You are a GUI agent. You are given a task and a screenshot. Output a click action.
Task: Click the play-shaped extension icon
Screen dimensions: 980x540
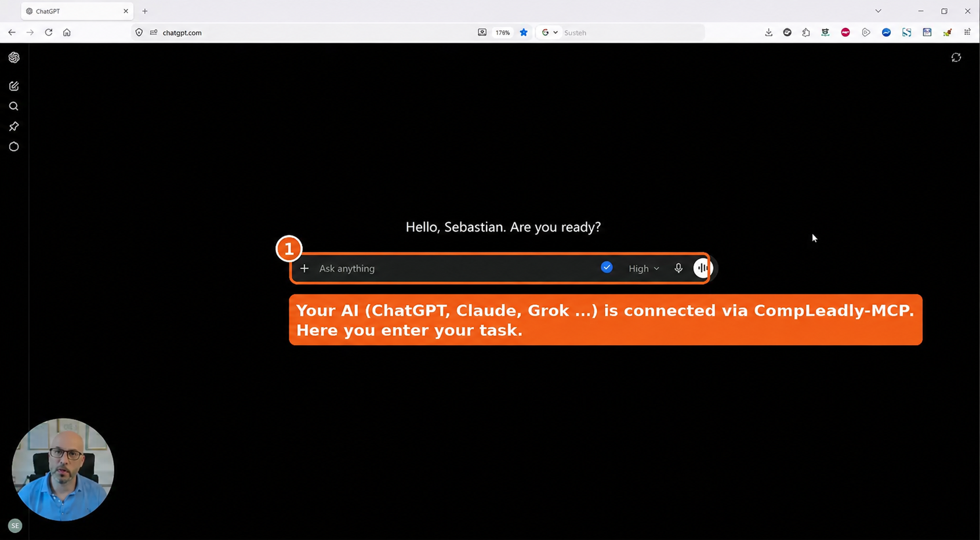(x=866, y=32)
